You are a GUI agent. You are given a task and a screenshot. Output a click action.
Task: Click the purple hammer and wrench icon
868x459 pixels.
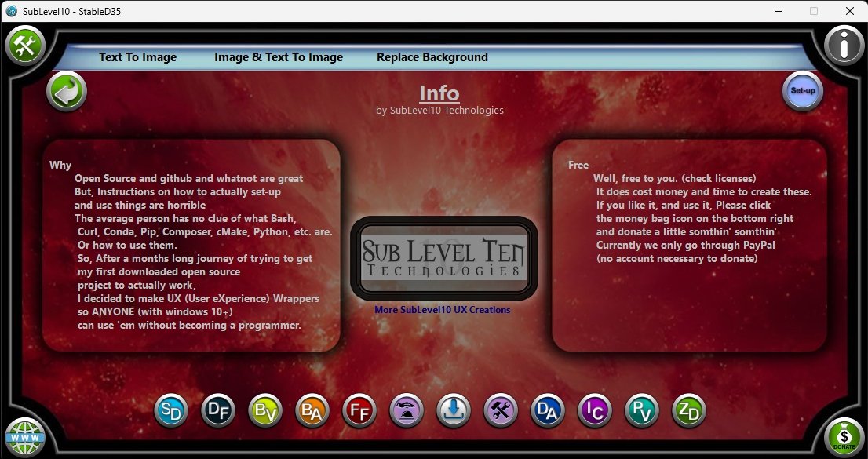pos(501,410)
